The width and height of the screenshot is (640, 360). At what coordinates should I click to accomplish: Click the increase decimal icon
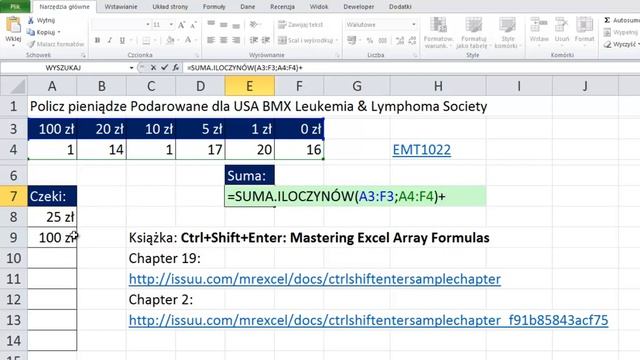tap(400, 40)
